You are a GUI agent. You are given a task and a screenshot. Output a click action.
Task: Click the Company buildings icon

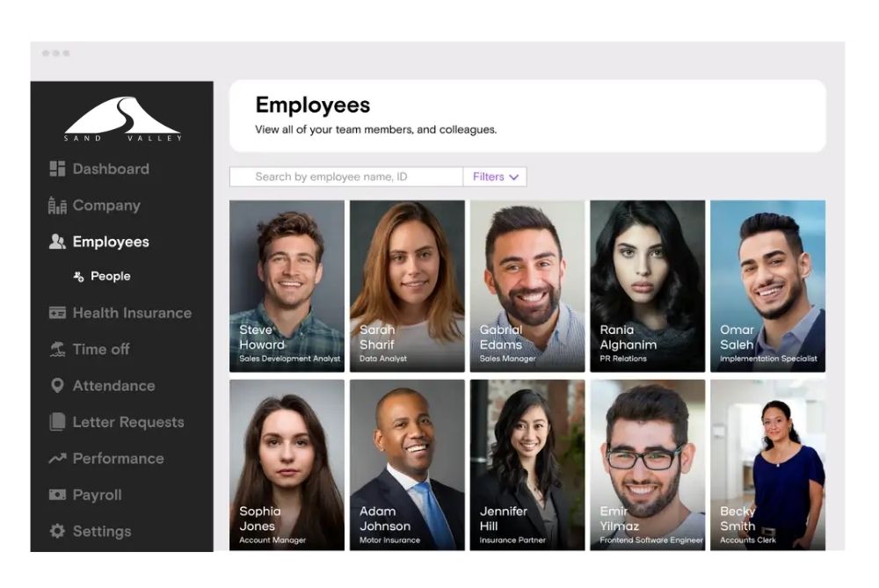[57, 205]
